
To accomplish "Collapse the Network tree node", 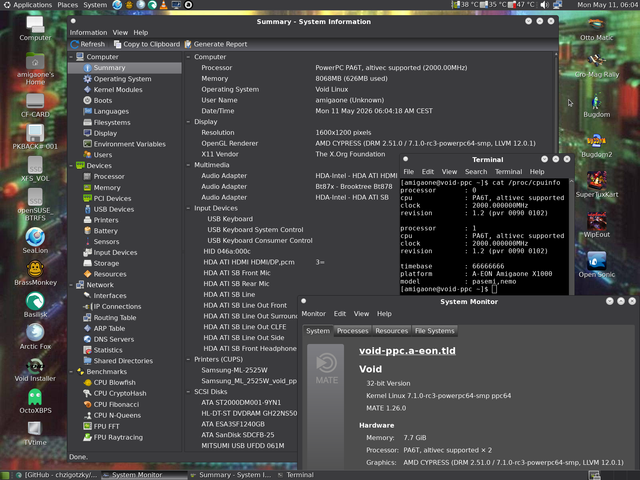I will [x=71, y=285].
